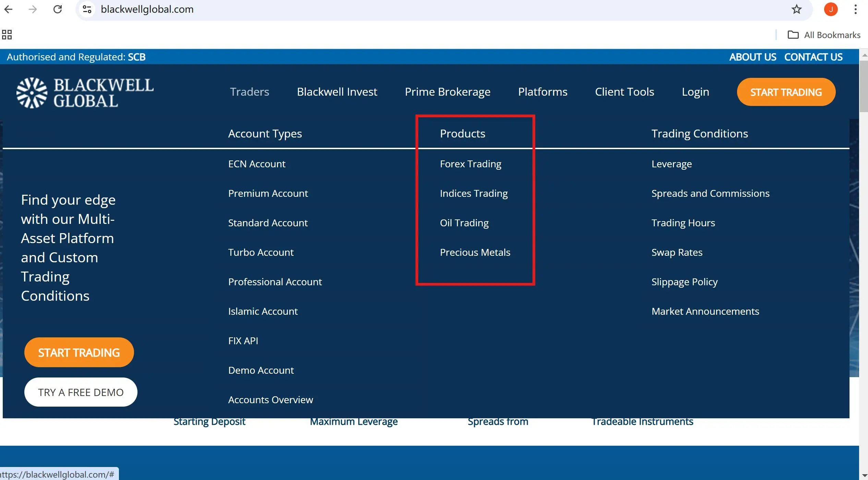Viewport: 868px width, 480px height.
Task: Open Accounts Overview page
Action: 270,400
